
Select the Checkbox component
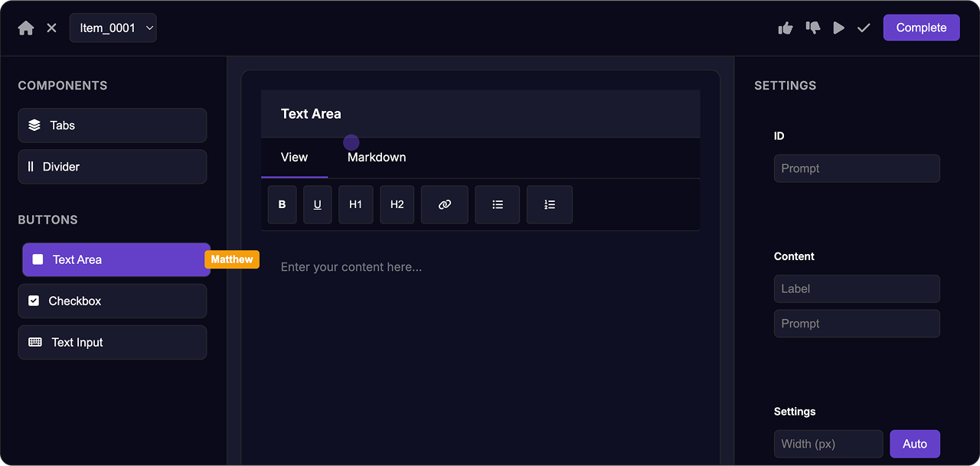click(113, 301)
